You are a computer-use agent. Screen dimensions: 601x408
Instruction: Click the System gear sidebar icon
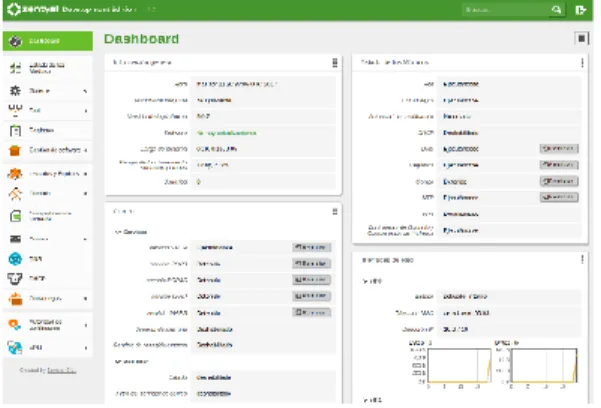pyautogui.click(x=15, y=90)
